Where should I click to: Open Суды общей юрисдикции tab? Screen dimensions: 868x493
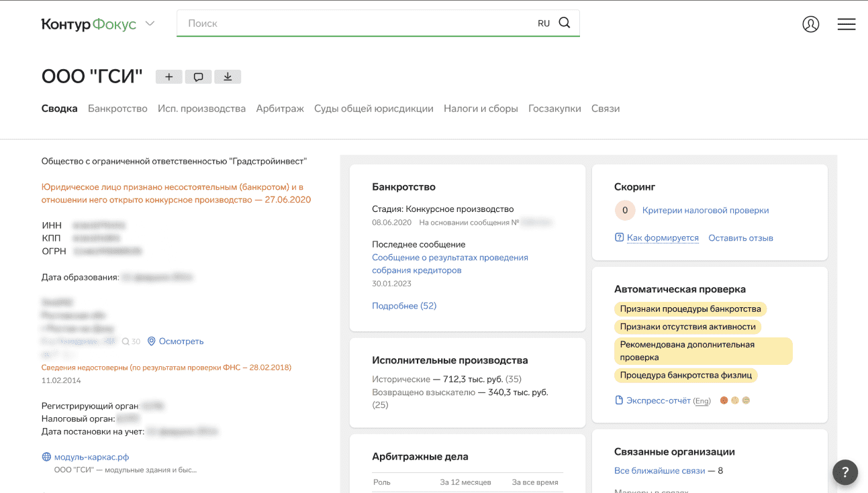pyautogui.click(x=374, y=108)
